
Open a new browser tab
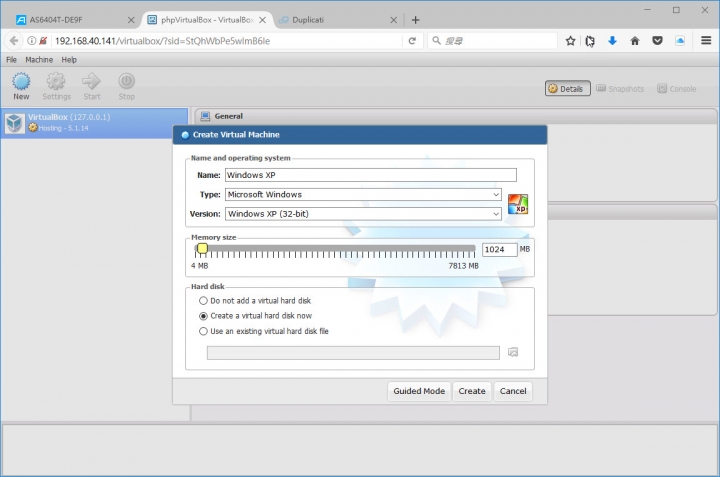pos(416,20)
